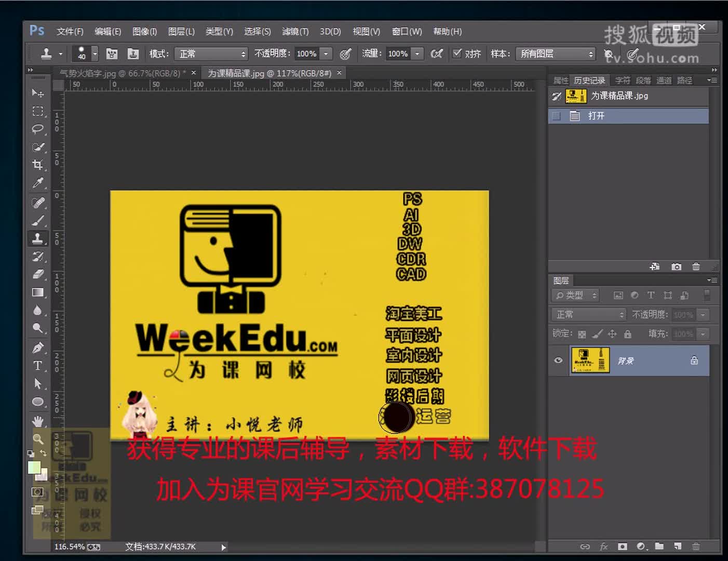Open the Clone Source panel icon
728x561 pixels.
point(133,54)
